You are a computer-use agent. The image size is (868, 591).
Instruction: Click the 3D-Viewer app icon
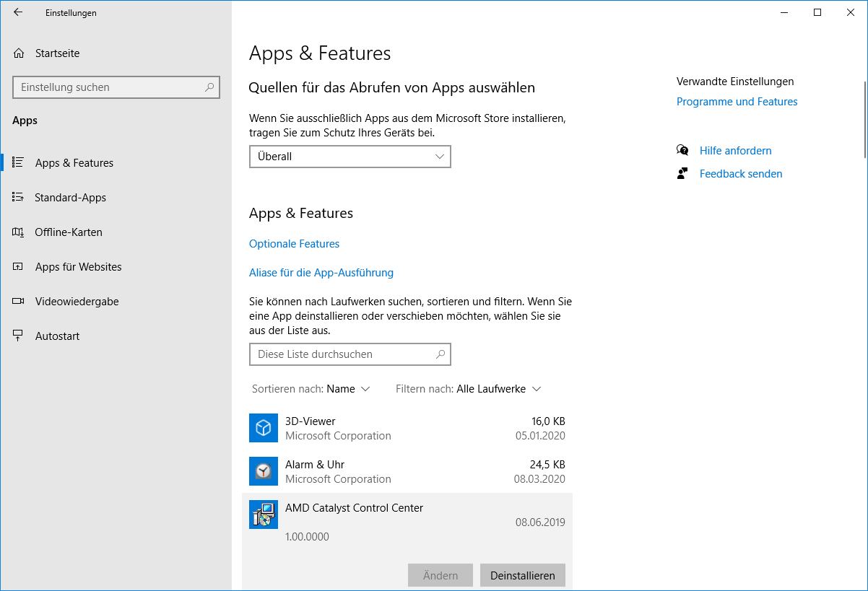(264, 428)
